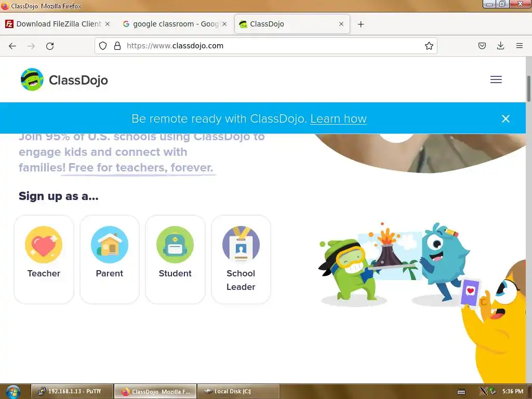Sign up as a Parent
The width and height of the screenshot is (532, 399).
(109, 259)
